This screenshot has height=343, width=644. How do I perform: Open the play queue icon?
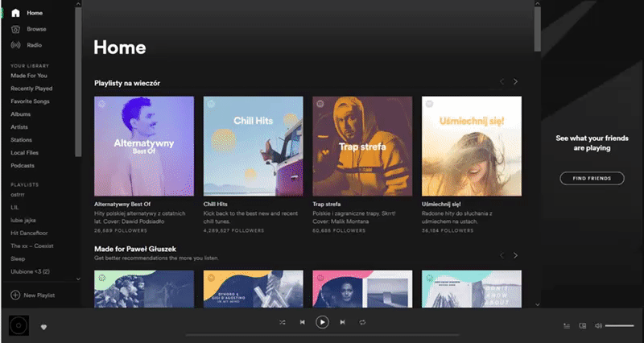pos(567,326)
